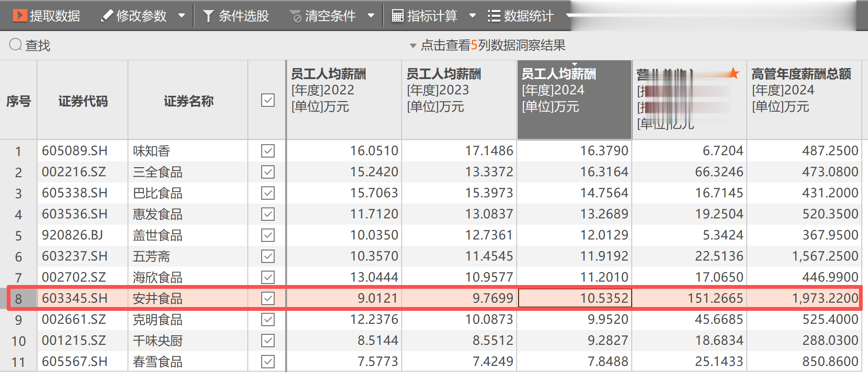Open the 修改参数 dropdown arrow
The height and width of the screenshot is (376, 868).
tap(182, 16)
